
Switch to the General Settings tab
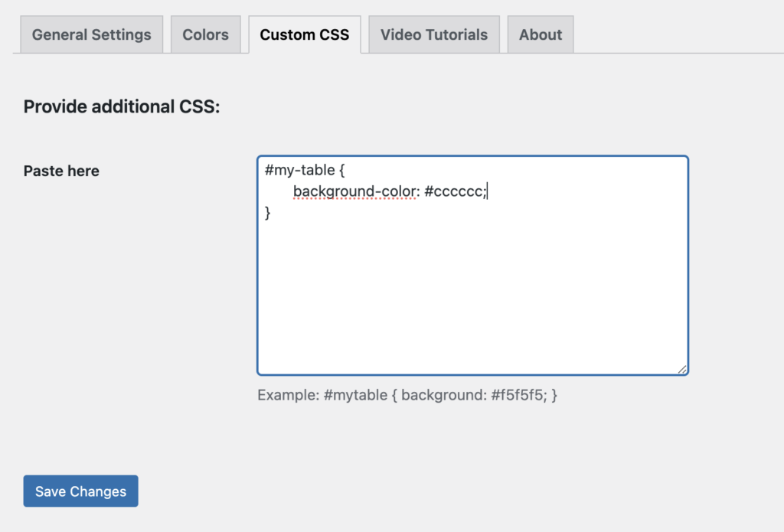click(x=90, y=34)
